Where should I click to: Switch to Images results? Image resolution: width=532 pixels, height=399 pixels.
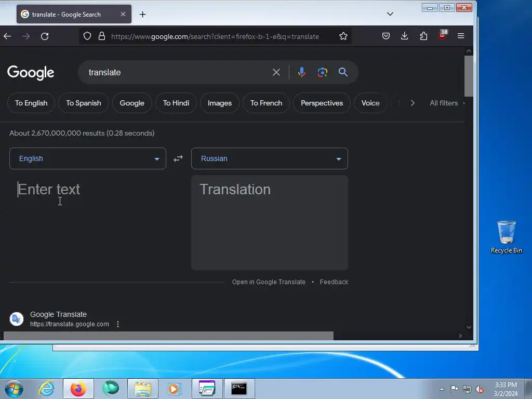click(x=220, y=103)
